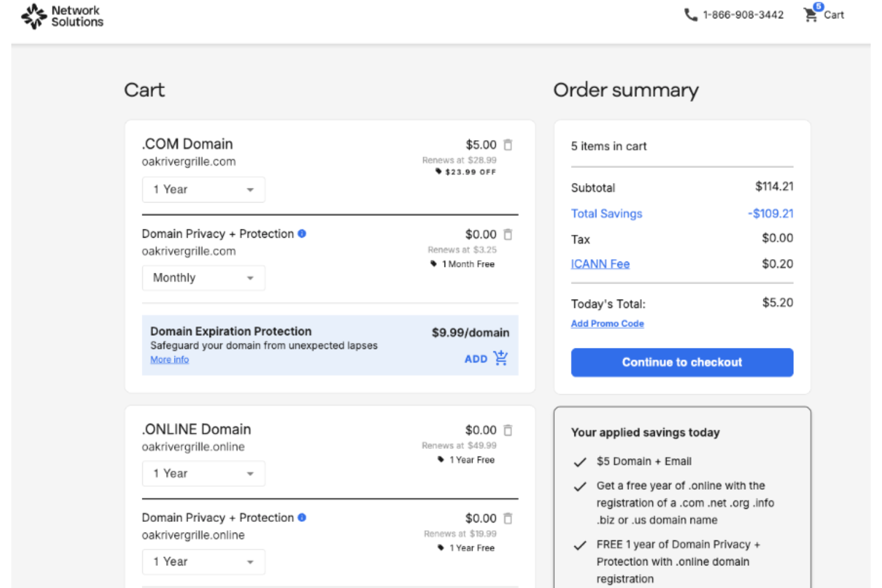Open the Monthly billing dropdown for Domain Privacy
The image size is (882, 588).
click(203, 278)
